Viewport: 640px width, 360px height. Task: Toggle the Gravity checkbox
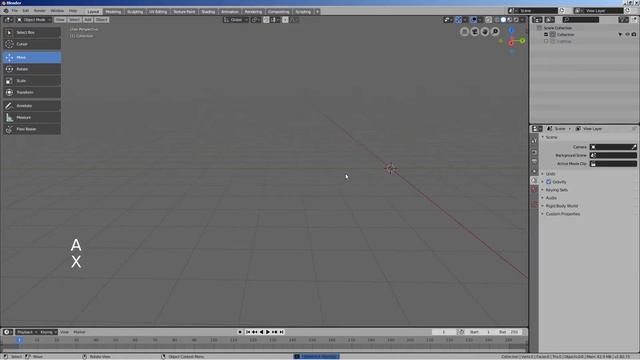(x=548, y=182)
